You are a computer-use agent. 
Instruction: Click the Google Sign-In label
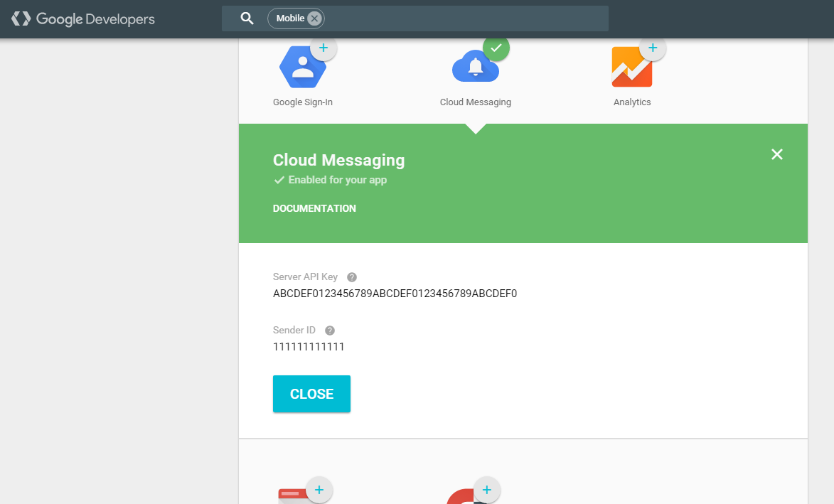[303, 102]
